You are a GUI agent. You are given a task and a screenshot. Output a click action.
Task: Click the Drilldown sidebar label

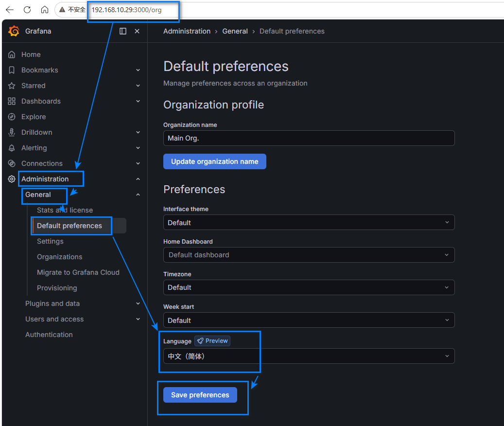coord(36,132)
